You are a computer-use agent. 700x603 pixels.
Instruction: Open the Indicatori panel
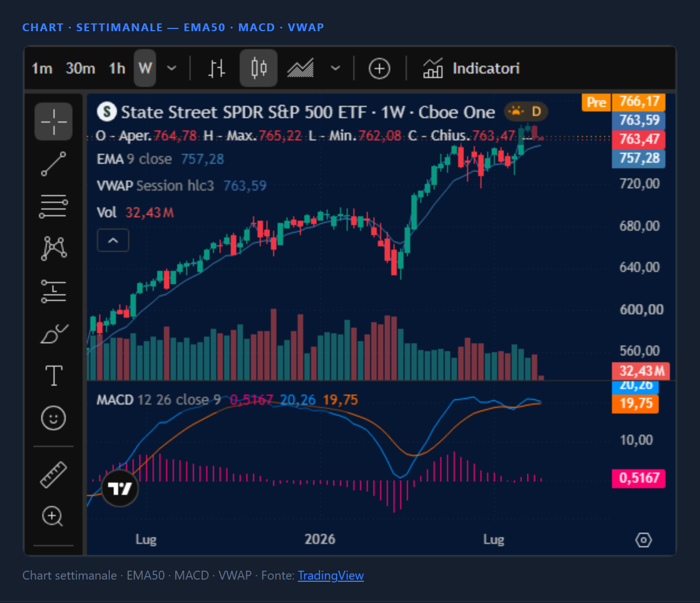coord(471,69)
